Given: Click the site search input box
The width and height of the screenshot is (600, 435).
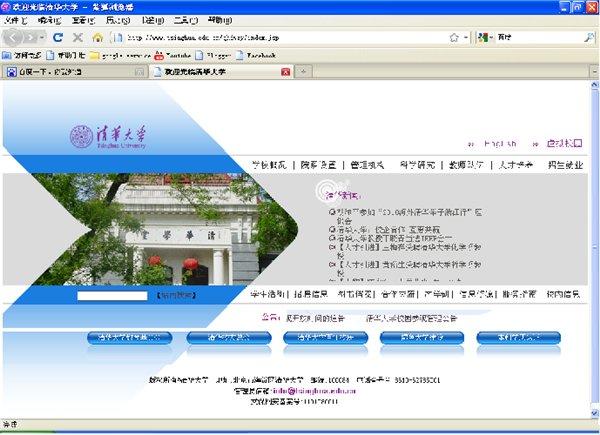Looking at the screenshot, I should [x=112, y=296].
